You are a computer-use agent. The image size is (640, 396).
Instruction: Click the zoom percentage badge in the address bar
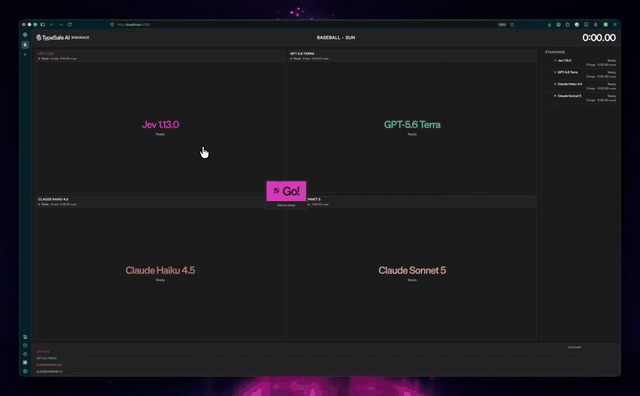pyautogui.click(x=502, y=24)
